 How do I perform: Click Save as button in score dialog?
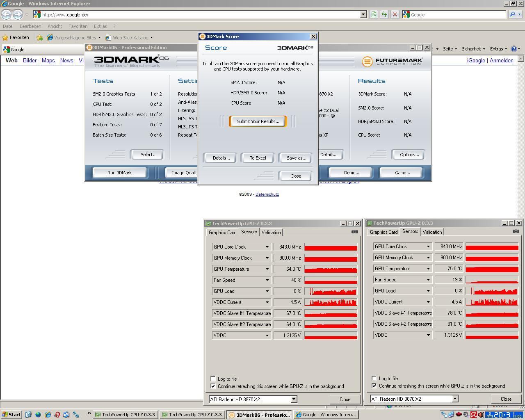pyautogui.click(x=296, y=158)
